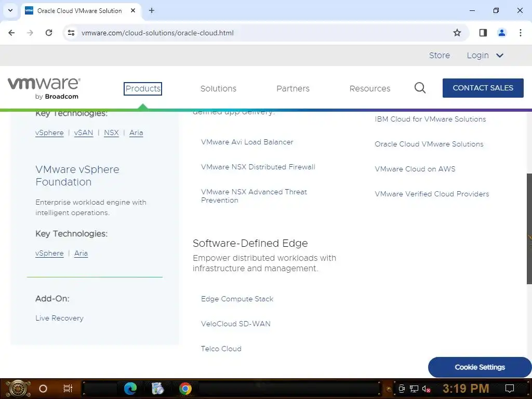Open the browser side panel
Image resolution: width=532 pixels, height=399 pixels.
point(483,33)
